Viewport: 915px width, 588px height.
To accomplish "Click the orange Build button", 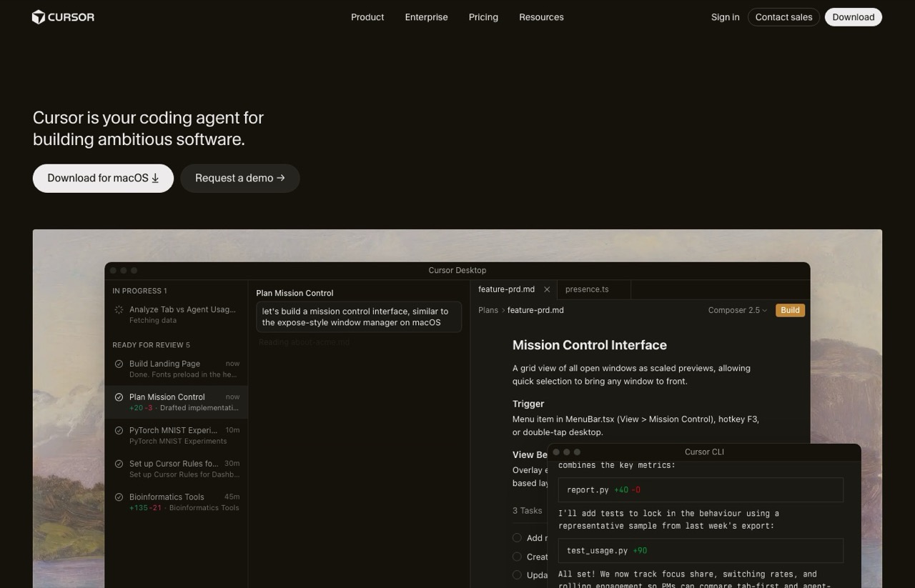I will (790, 310).
